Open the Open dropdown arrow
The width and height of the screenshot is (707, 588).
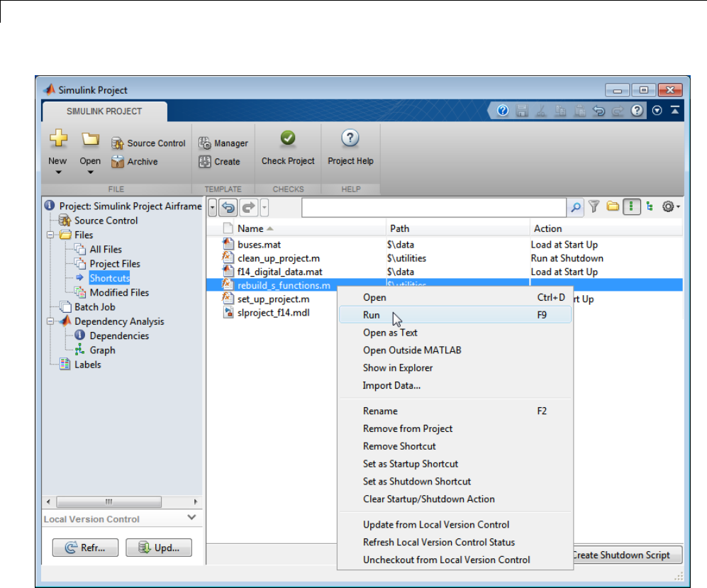coord(90,172)
